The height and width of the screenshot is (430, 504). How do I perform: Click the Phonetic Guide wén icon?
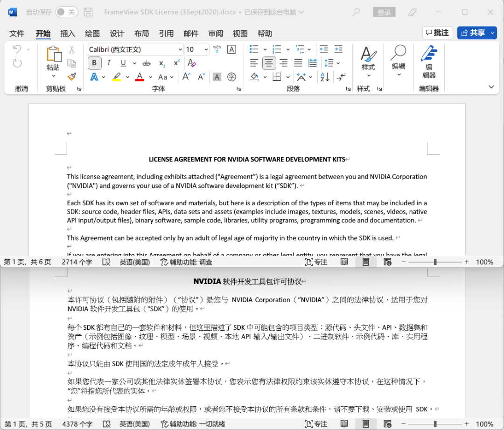pos(217,49)
